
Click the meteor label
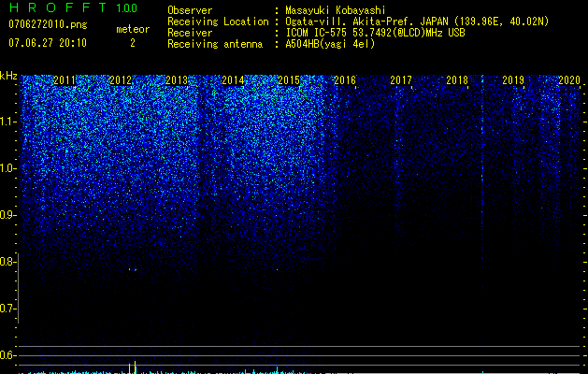coord(133,29)
